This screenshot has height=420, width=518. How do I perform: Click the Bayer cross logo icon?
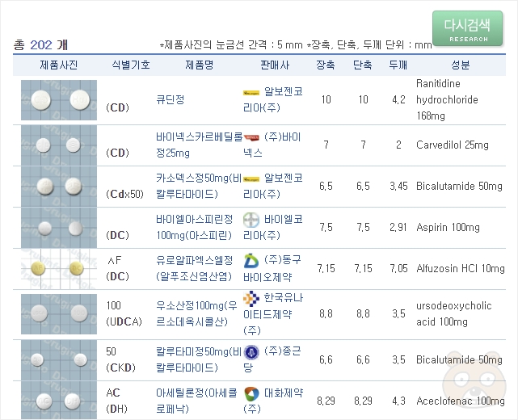[x=251, y=220]
